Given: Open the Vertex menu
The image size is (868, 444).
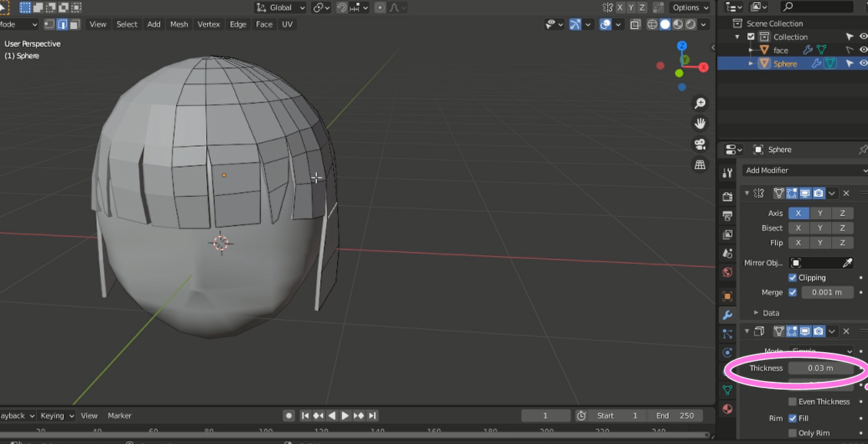Looking at the screenshot, I should click(208, 24).
